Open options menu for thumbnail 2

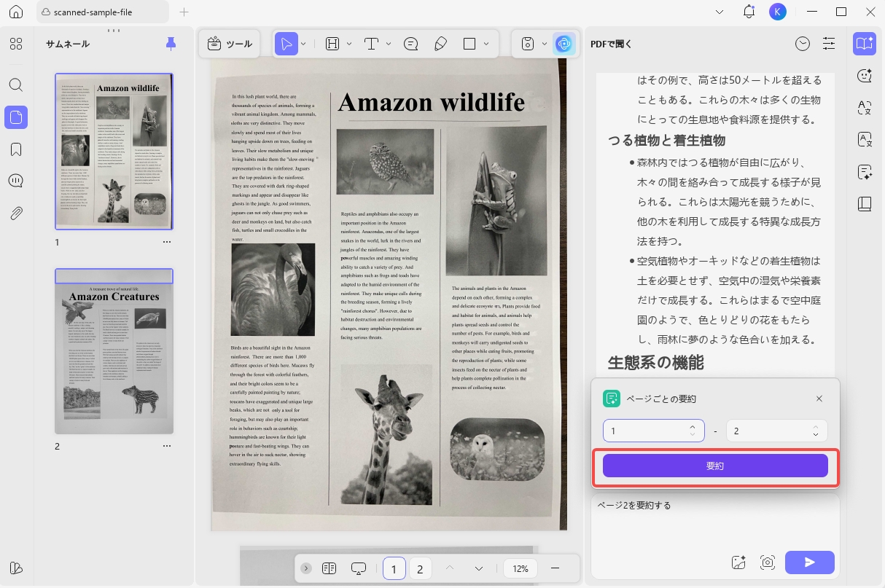click(x=167, y=446)
